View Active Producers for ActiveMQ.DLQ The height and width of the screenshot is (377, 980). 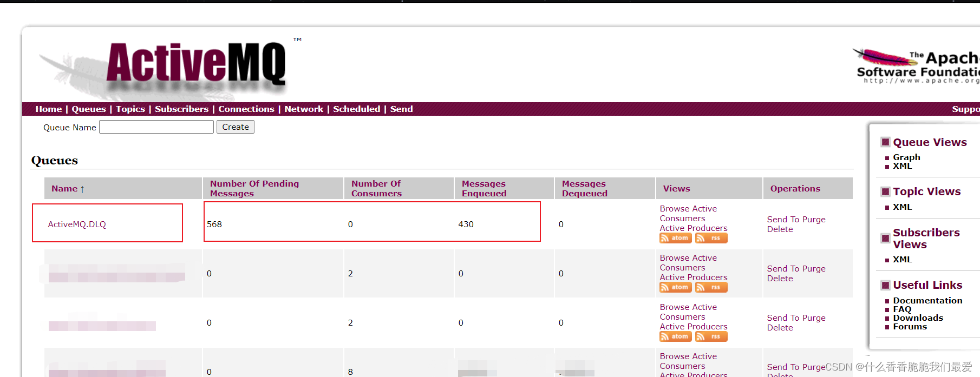(694, 228)
